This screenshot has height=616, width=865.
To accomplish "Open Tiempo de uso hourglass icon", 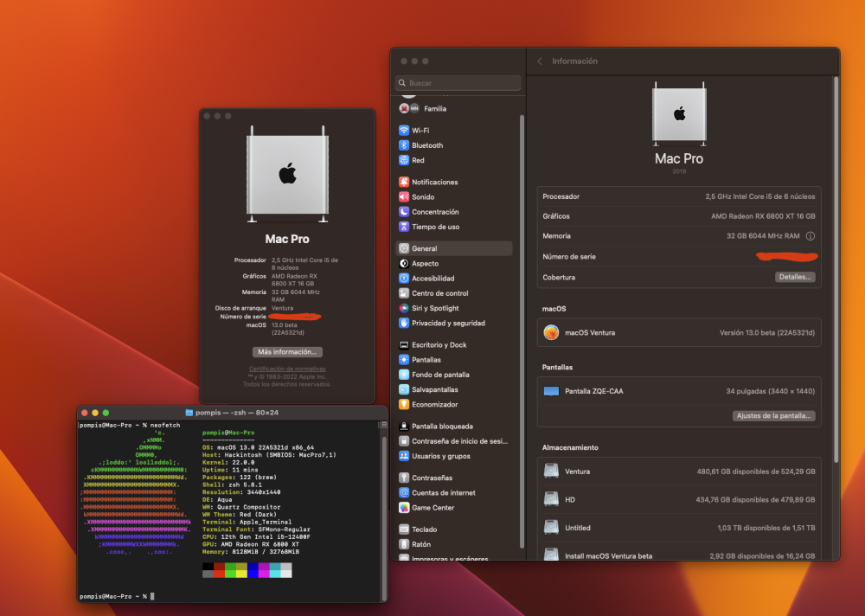I will point(404,227).
